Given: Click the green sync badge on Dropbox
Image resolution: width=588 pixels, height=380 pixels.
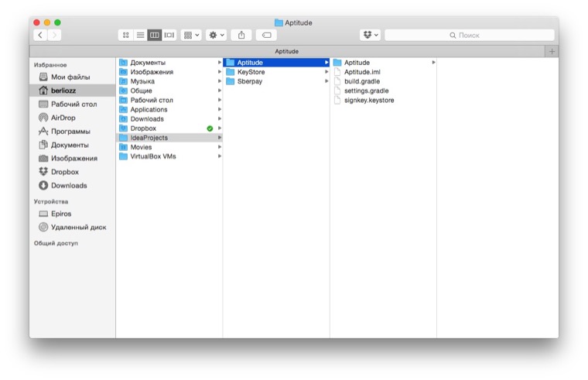Looking at the screenshot, I should 210,128.
